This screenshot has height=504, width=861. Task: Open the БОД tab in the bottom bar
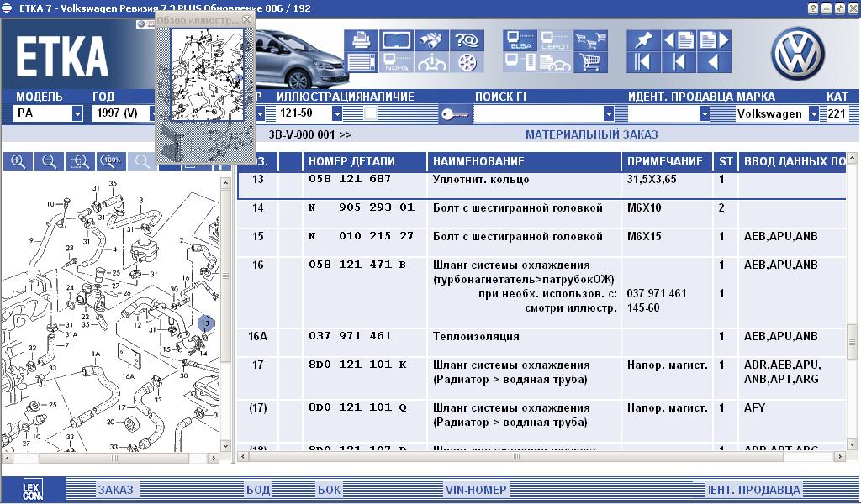pyautogui.click(x=257, y=490)
